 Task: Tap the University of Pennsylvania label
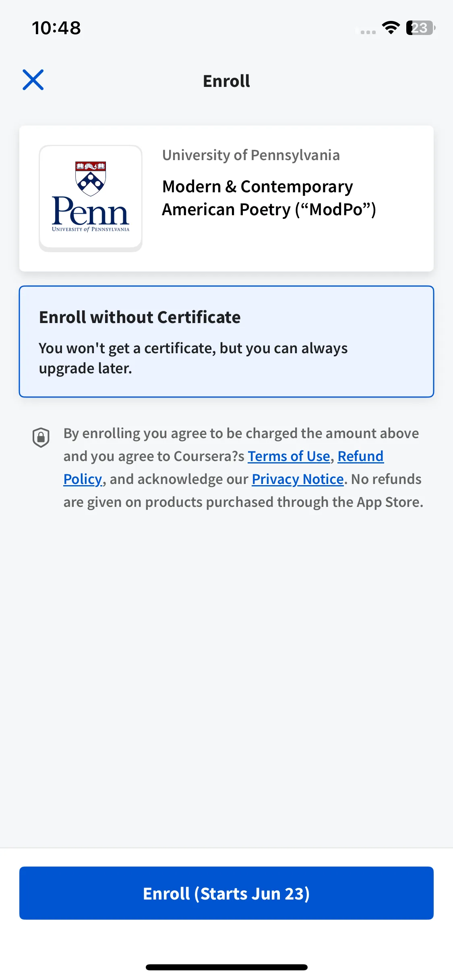coord(251,155)
